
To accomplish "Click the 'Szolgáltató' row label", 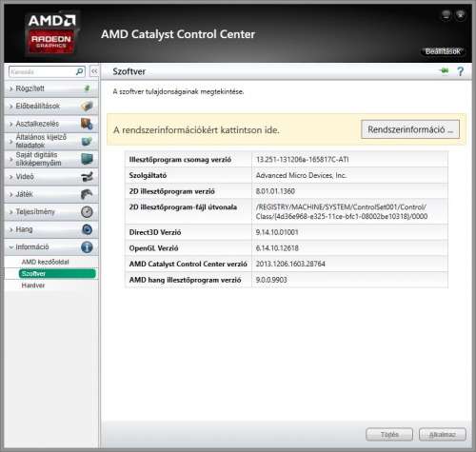I will pyautogui.click(x=148, y=175).
